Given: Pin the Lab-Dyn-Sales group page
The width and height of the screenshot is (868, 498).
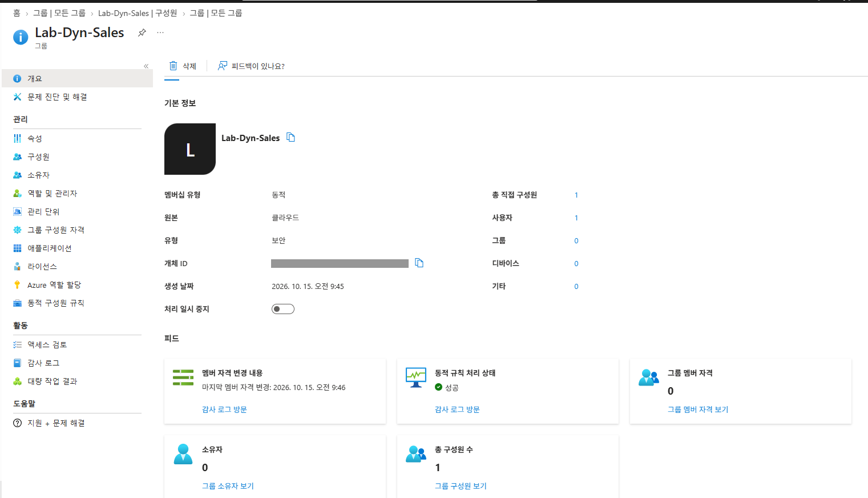Looking at the screenshot, I should pyautogui.click(x=142, y=33).
